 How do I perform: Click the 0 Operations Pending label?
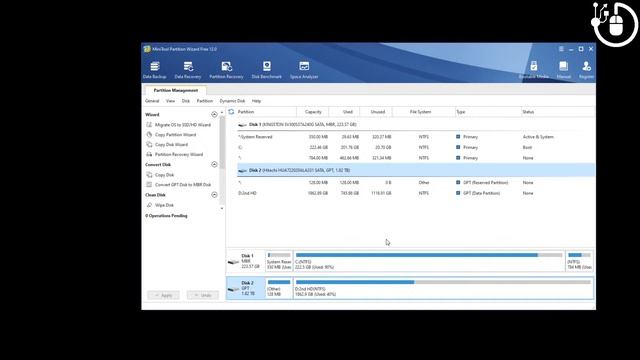point(166,216)
